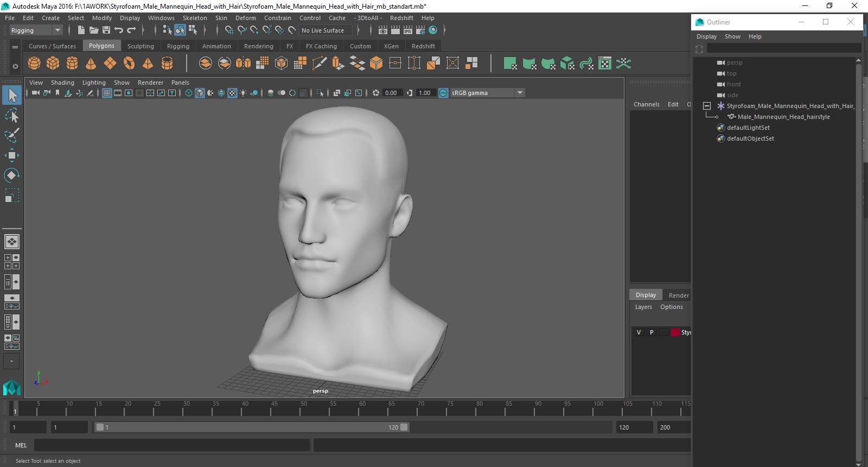Click the Multi-Cut knife shelf icon
This screenshot has height=467, width=868.
click(x=320, y=64)
